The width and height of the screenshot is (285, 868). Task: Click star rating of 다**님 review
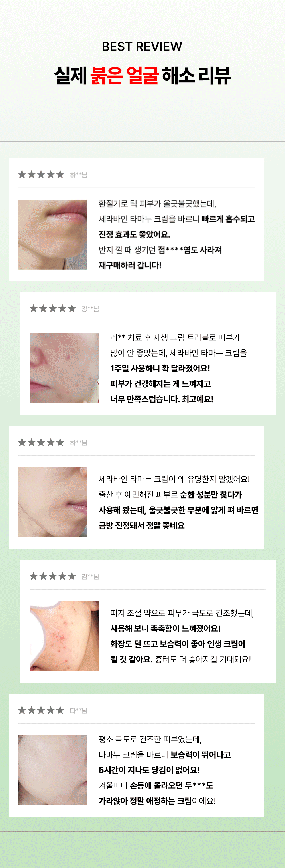click(x=41, y=710)
